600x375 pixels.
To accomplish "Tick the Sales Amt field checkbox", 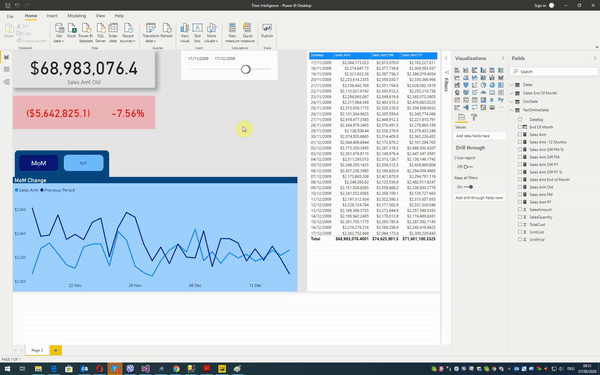I will [x=520, y=134].
